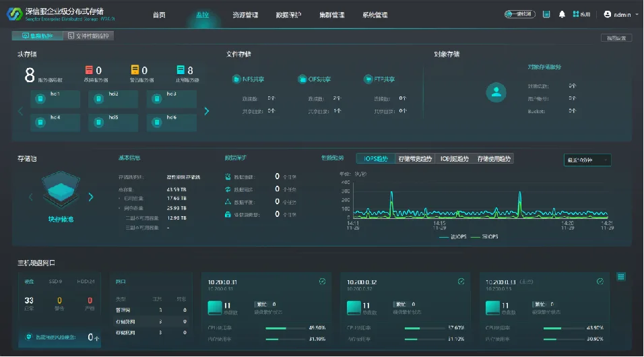Select the storage bandwidth trend chart tab
644x357 pixels.
tap(415, 158)
